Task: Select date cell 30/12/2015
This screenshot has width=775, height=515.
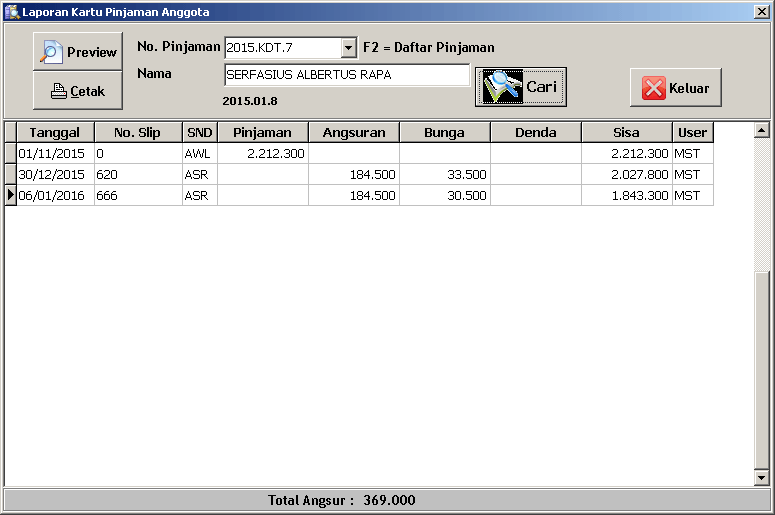Action: point(55,174)
